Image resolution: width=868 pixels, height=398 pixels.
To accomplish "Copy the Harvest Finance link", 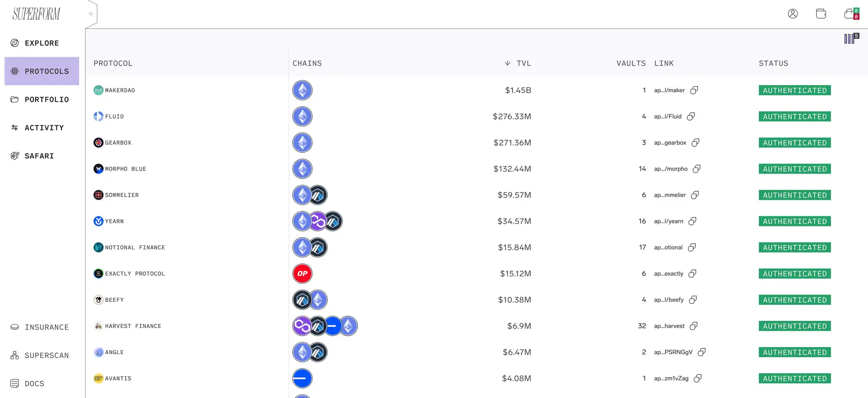I will click(693, 326).
